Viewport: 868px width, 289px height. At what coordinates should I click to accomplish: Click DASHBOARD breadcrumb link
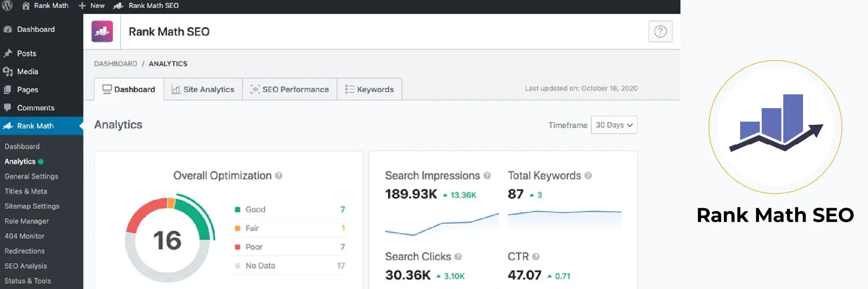pos(116,64)
